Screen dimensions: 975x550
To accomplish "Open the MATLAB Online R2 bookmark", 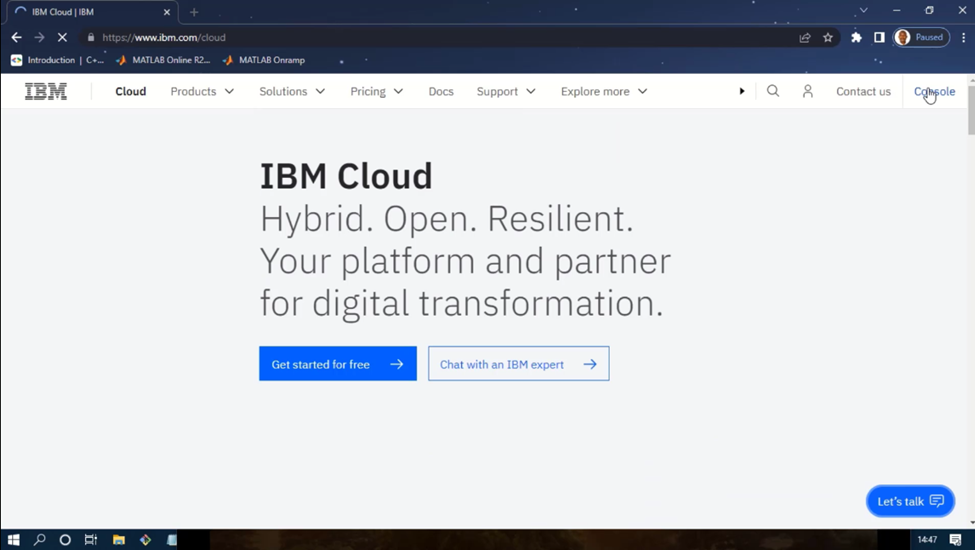I will tap(164, 60).
